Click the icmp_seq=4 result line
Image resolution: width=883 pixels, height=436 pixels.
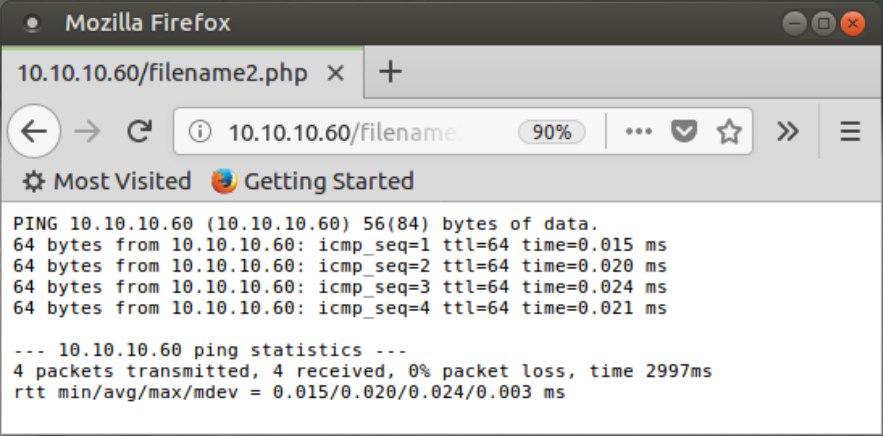pos(340,308)
